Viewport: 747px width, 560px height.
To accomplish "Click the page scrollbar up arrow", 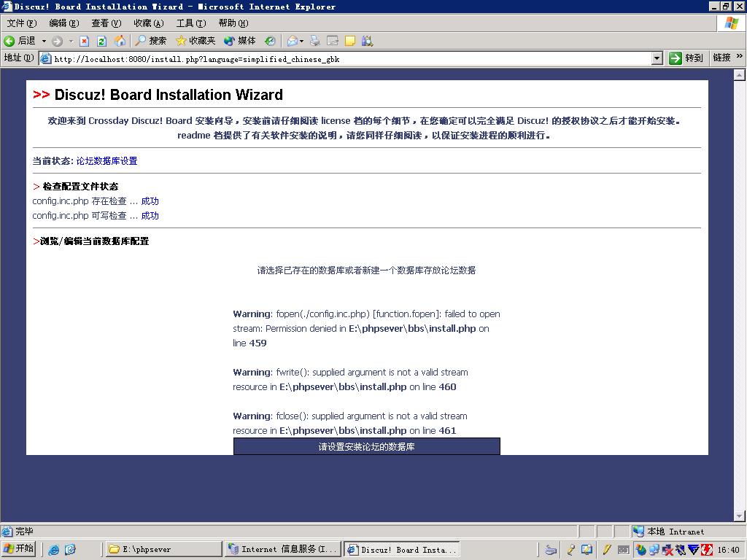I will (x=740, y=75).
